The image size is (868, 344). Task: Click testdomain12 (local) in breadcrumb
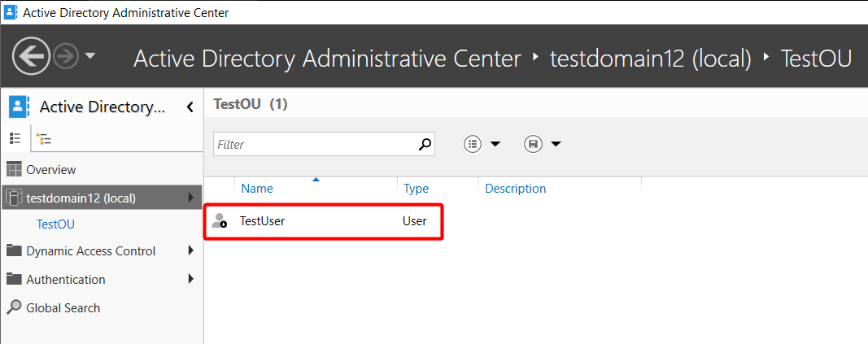tap(651, 58)
